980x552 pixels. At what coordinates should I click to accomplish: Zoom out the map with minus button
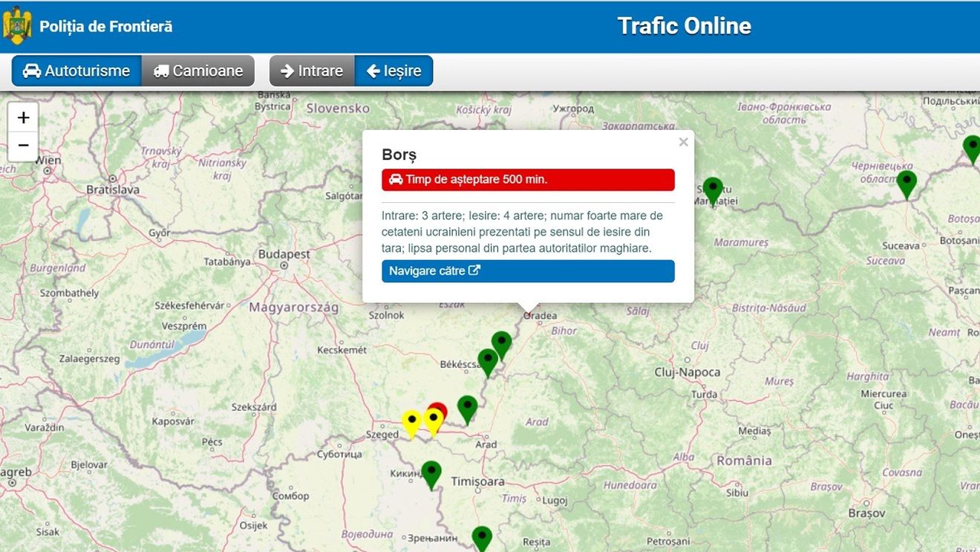click(x=23, y=146)
